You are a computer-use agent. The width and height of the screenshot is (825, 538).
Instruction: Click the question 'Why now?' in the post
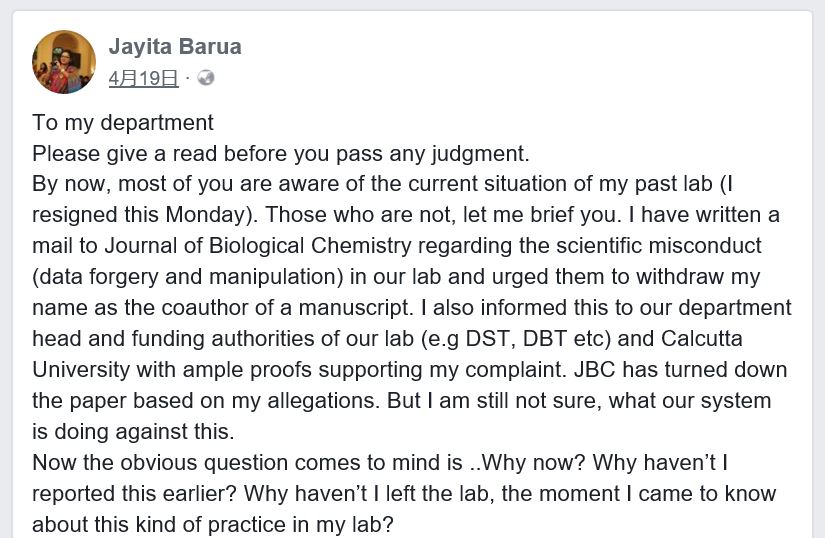click(x=533, y=463)
